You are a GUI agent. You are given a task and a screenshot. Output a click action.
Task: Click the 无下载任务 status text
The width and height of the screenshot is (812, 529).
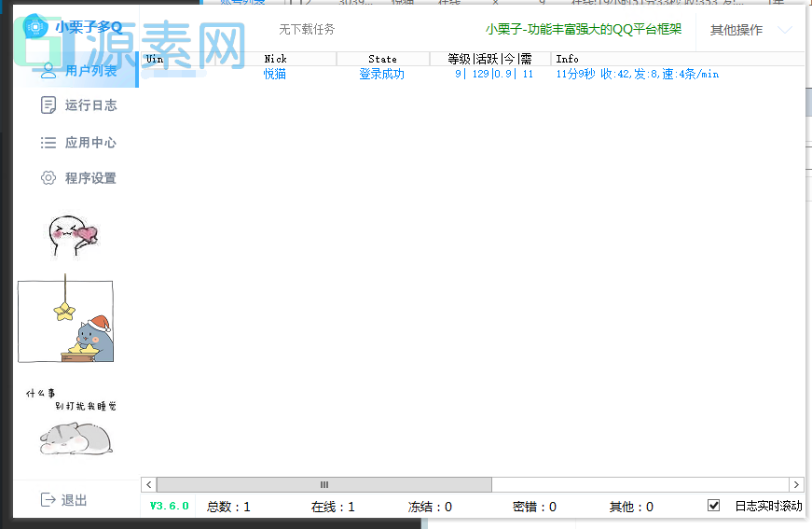tap(307, 29)
